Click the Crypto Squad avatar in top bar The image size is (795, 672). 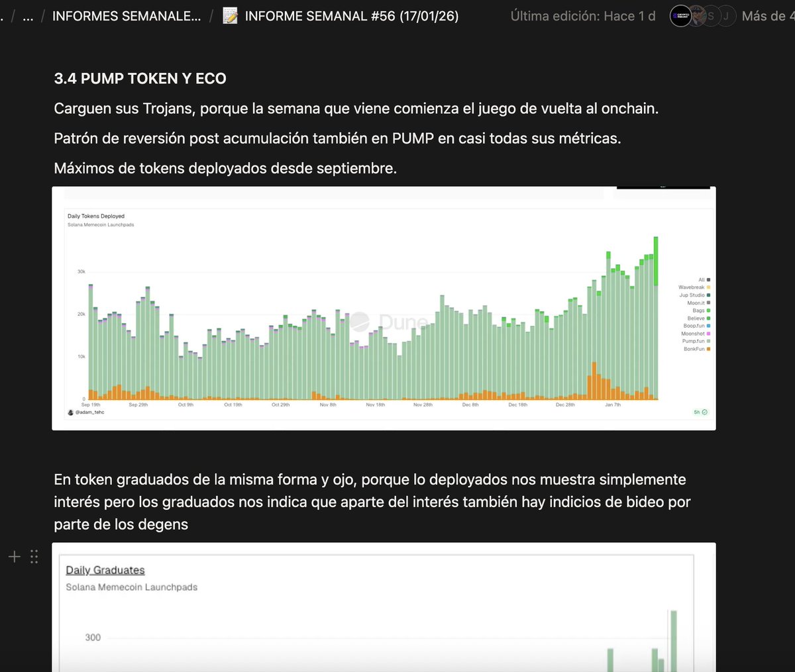point(680,16)
